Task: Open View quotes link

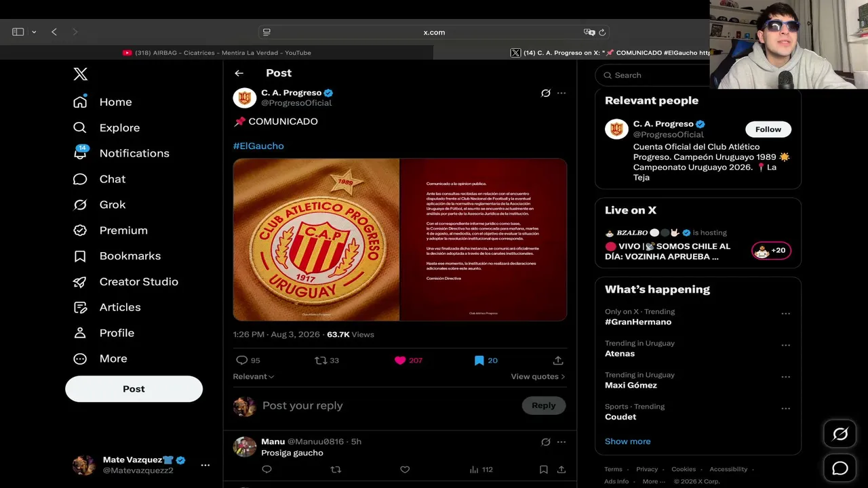Action: click(x=538, y=377)
